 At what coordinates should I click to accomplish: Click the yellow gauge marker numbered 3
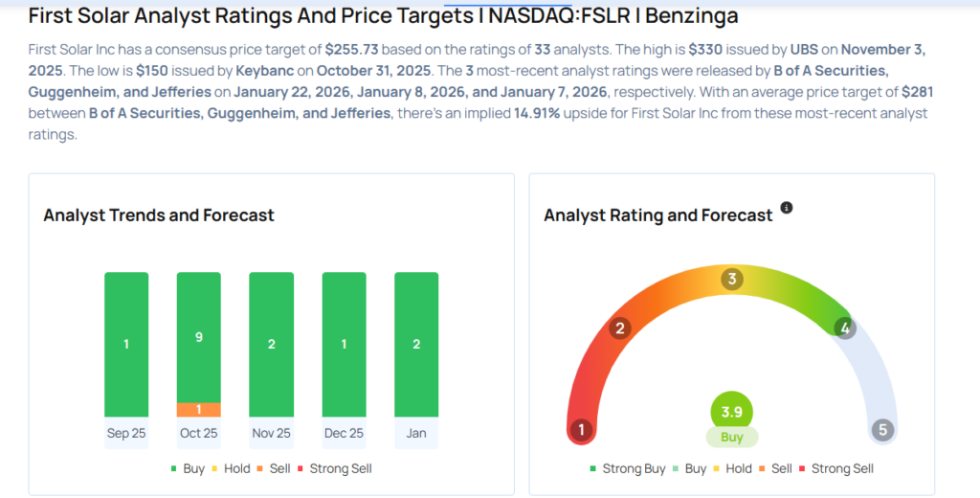(732, 280)
